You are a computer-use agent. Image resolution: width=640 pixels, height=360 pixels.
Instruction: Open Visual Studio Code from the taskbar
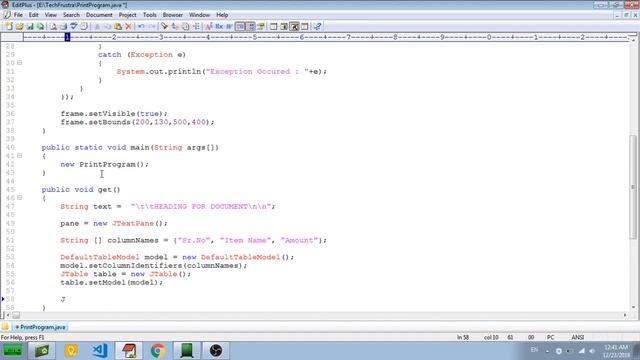pyautogui.click(x=100, y=351)
